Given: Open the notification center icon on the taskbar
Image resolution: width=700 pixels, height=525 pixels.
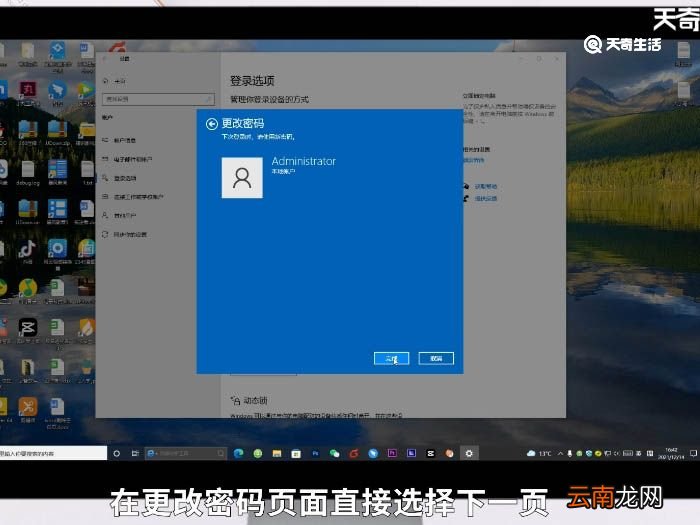Looking at the screenshot, I should click(x=693, y=454).
